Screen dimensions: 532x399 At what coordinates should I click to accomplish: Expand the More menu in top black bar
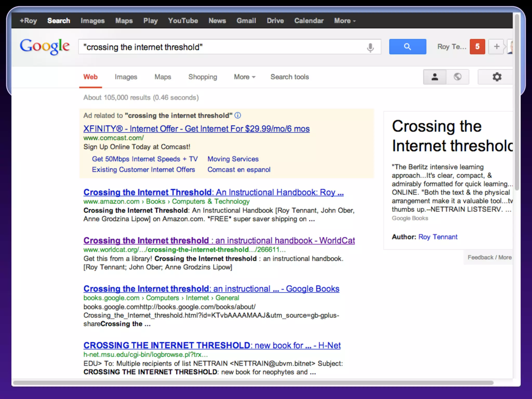click(x=345, y=21)
